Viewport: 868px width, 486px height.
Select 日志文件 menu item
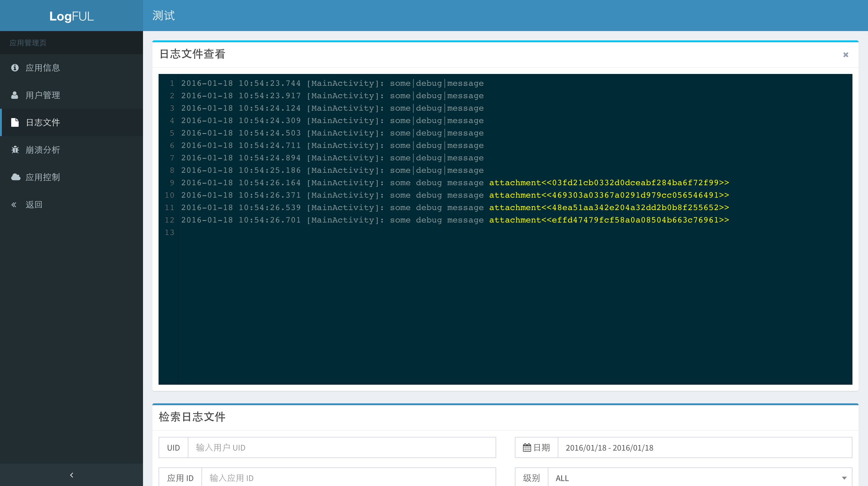click(x=72, y=122)
